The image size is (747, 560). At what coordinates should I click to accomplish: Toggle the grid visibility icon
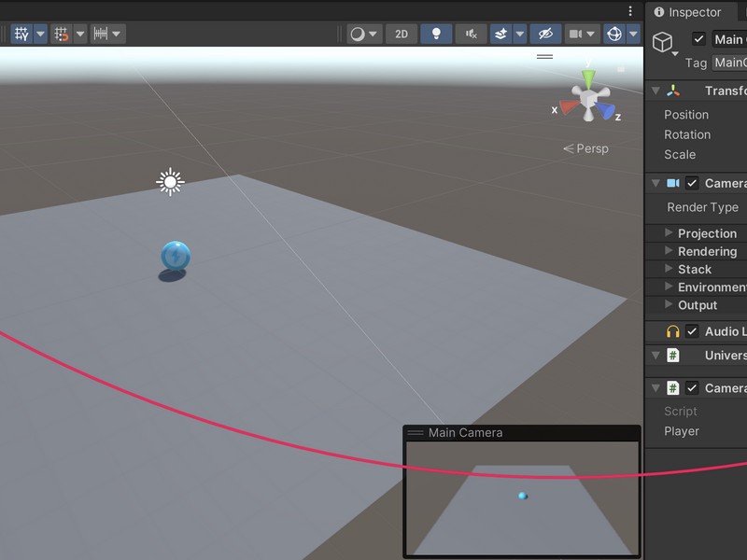(21, 34)
